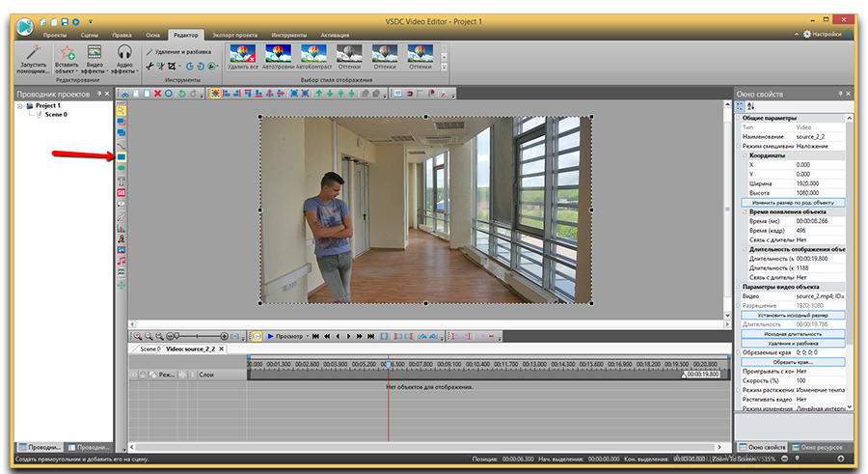Step one frame backward
868x474 pixels.
pyautogui.click(x=338, y=336)
